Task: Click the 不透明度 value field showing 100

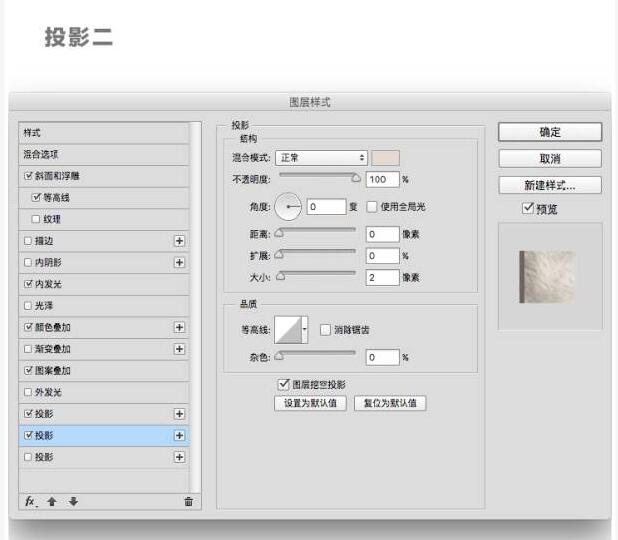Action: click(383, 179)
